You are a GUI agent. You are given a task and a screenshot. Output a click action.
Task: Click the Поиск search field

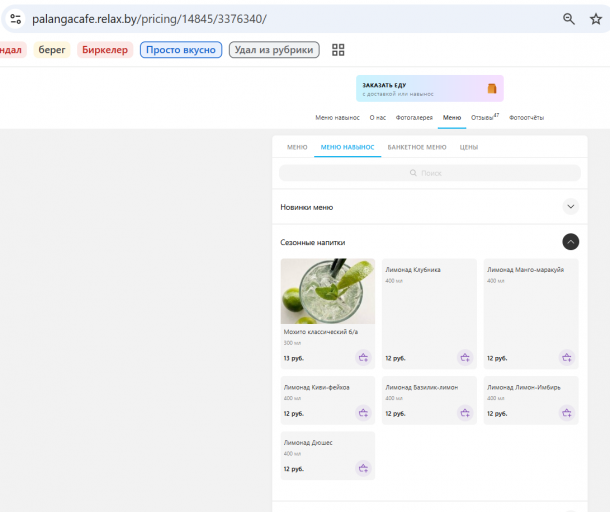tap(429, 173)
